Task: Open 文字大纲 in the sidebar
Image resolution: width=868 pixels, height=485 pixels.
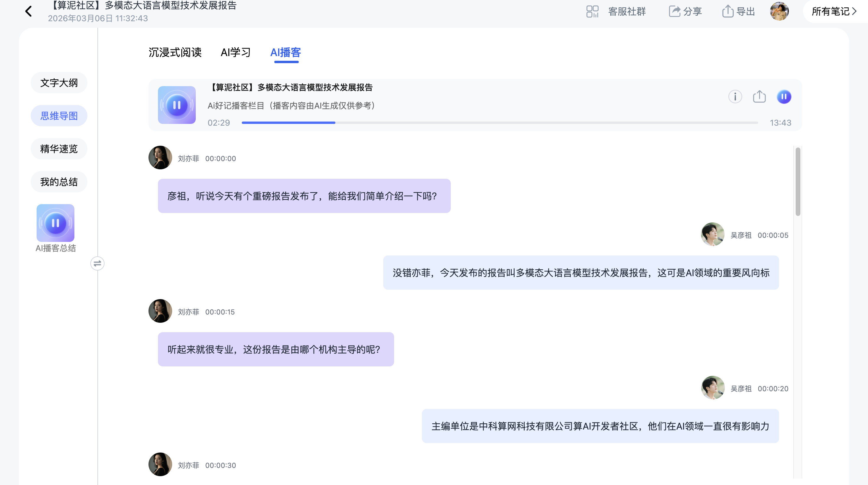Action: [59, 83]
